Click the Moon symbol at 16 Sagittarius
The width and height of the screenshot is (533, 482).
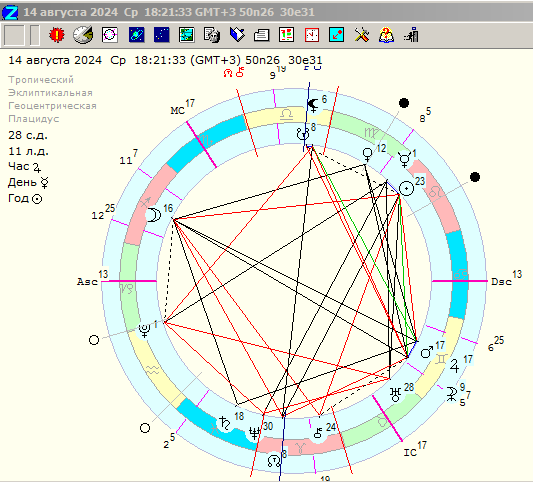coord(153,215)
